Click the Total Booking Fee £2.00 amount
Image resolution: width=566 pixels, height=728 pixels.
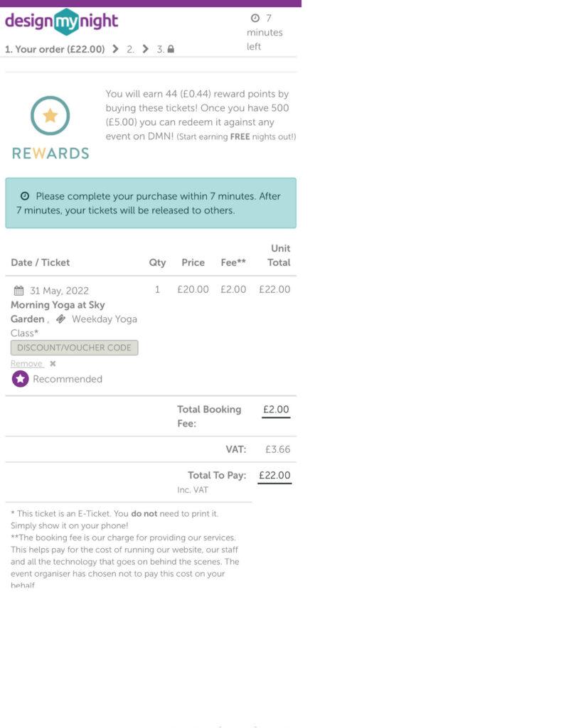click(275, 409)
